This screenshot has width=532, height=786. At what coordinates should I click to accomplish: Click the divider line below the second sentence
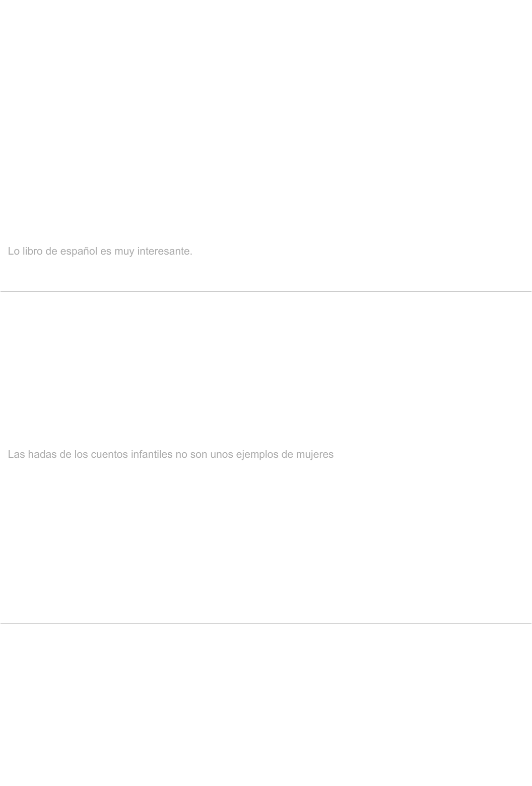tap(266, 624)
